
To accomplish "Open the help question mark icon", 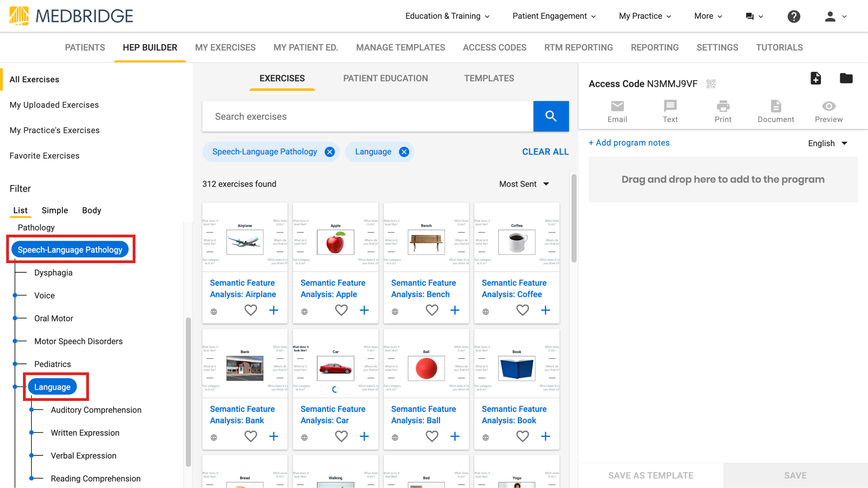I will click(794, 16).
